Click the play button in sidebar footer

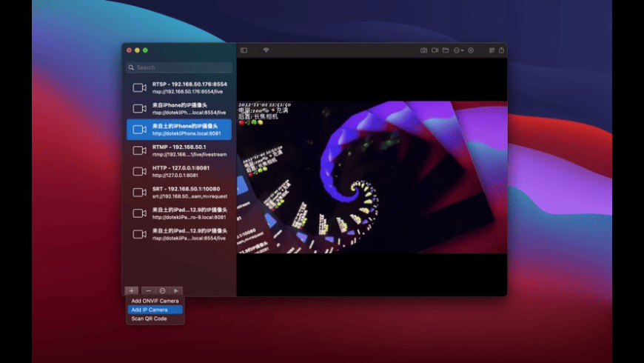(176, 290)
